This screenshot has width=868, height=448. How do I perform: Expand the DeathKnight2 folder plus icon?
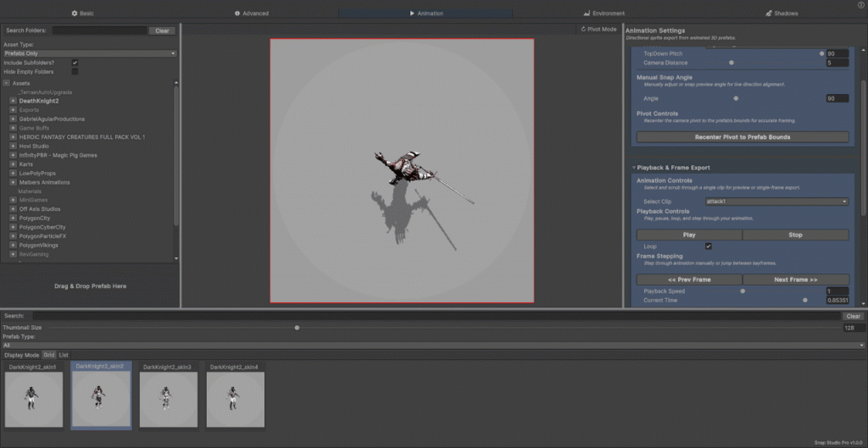[x=14, y=101]
